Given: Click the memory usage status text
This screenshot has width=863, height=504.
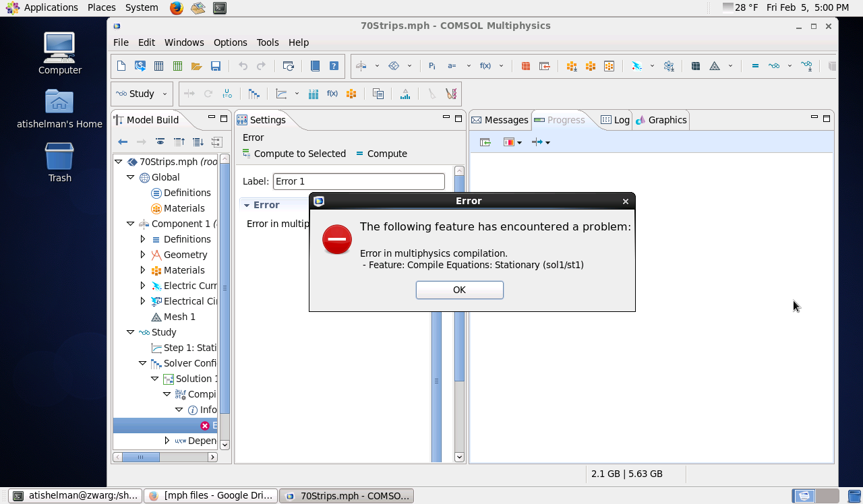Looking at the screenshot, I should pos(627,474).
